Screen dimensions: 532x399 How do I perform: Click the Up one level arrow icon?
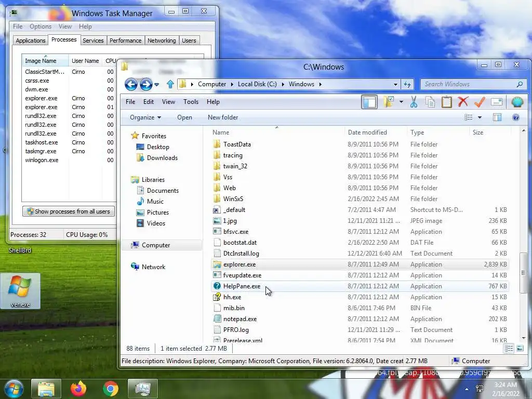pyautogui.click(x=170, y=84)
